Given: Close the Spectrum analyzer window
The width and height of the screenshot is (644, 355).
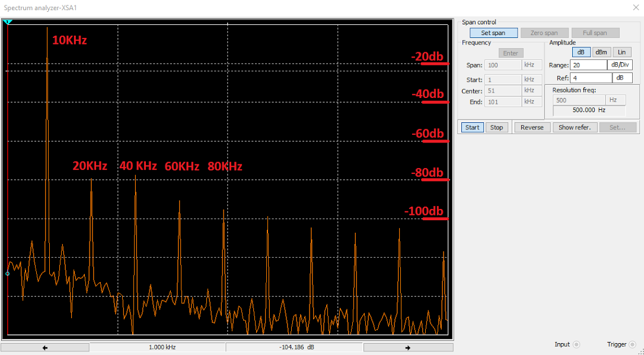Looking at the screenshot, I should tap(635, 7).
